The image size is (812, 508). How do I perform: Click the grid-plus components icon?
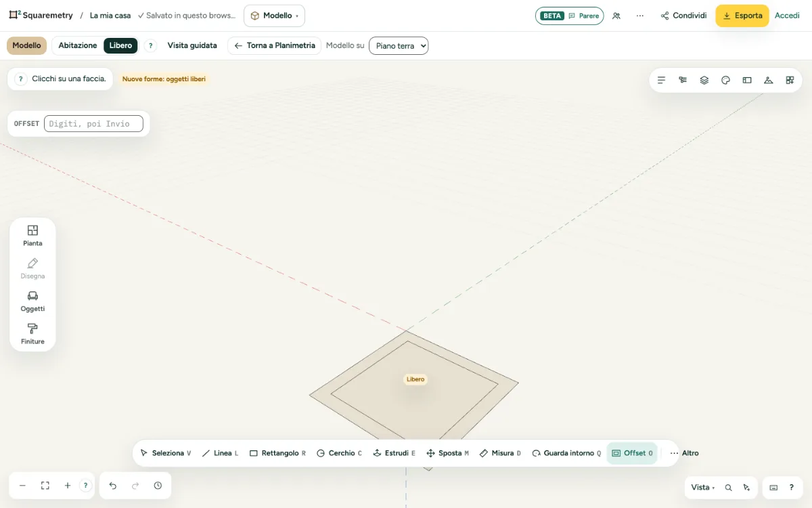790,80
